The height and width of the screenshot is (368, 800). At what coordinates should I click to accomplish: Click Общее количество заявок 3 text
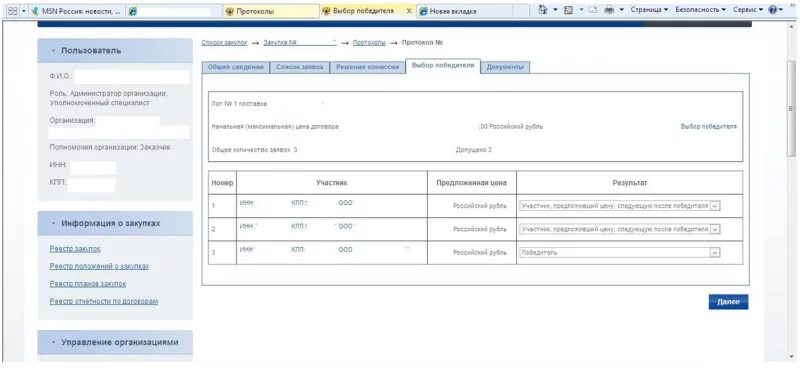(x=254, y=150)
